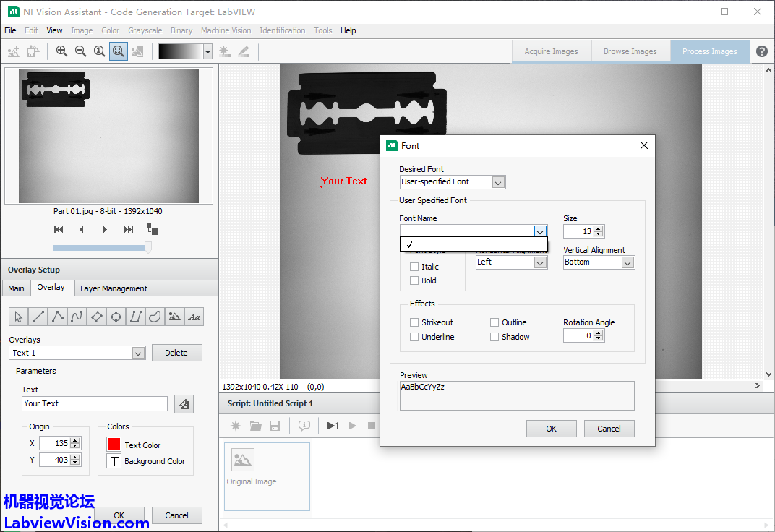Check the Underline effect
Image resolution: width=775 pixels, height=532 pixels.
[x=414, y=337]
